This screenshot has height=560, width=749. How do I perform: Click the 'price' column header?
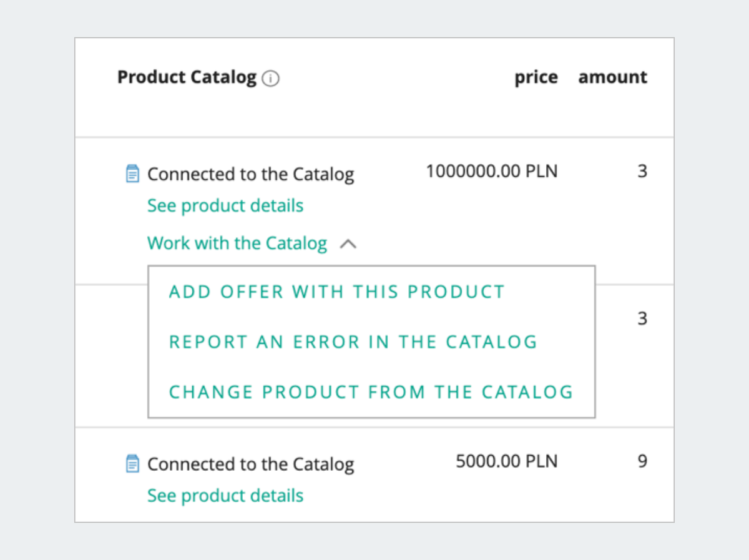point(536,77)
